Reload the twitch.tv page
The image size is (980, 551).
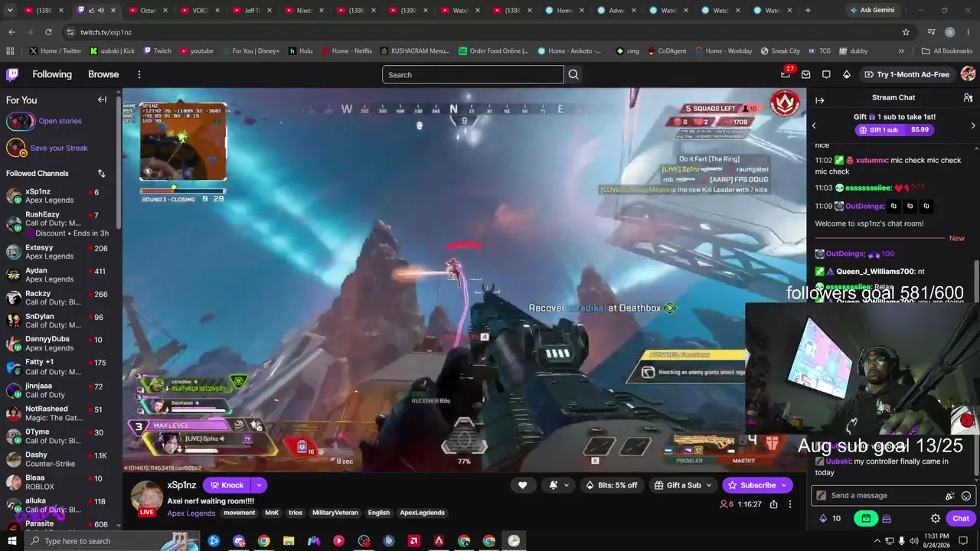pos(48,32)
